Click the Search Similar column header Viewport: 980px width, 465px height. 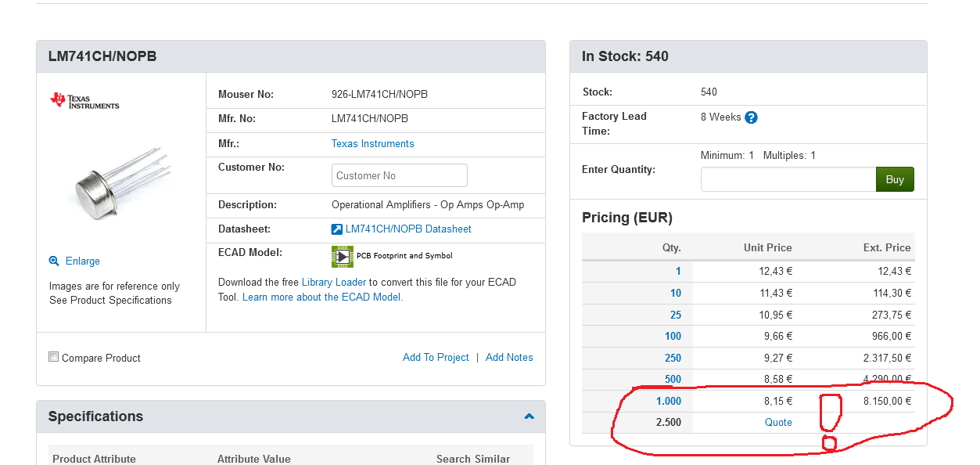473,460
